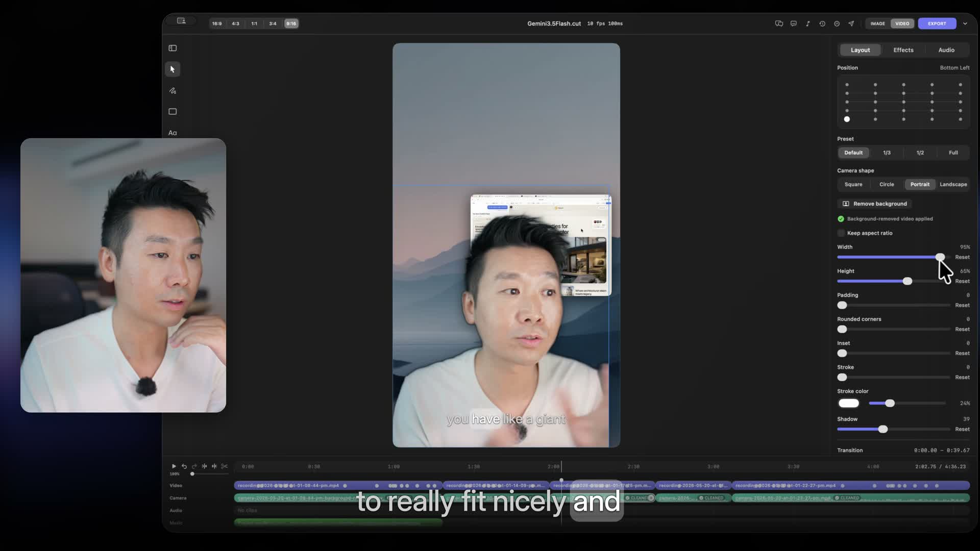
Task: Open the version history clock icon
Action: click(x=822, y=23)
